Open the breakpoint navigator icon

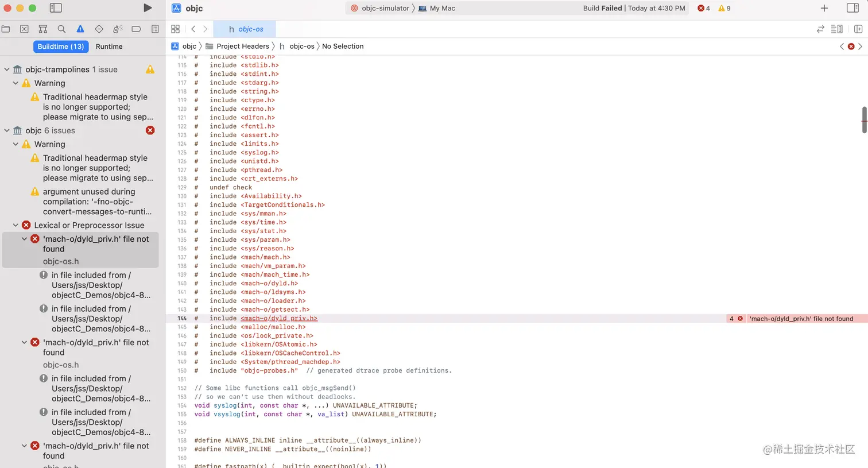point(136,29)
